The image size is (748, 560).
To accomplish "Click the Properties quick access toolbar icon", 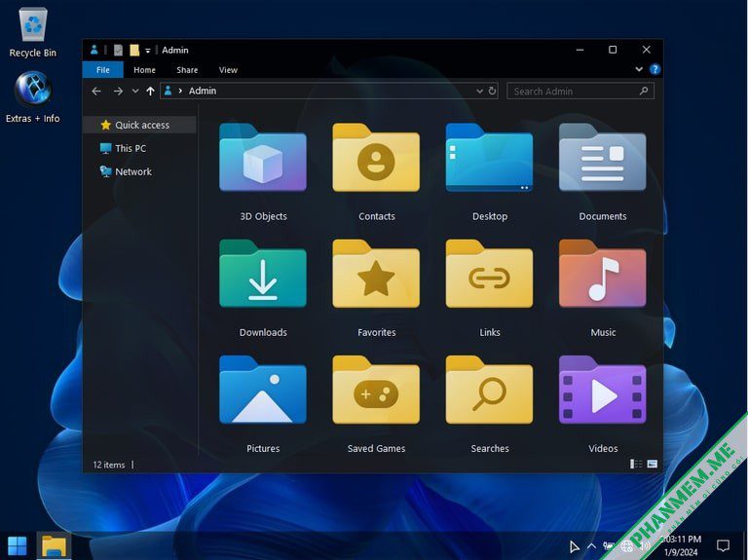I will click(x=118, y=50).
